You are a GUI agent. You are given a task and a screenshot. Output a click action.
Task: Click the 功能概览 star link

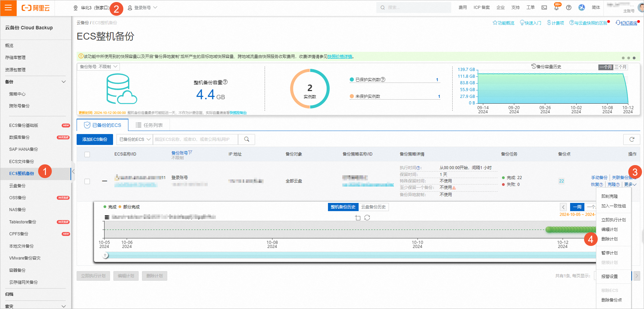[503, 23]
